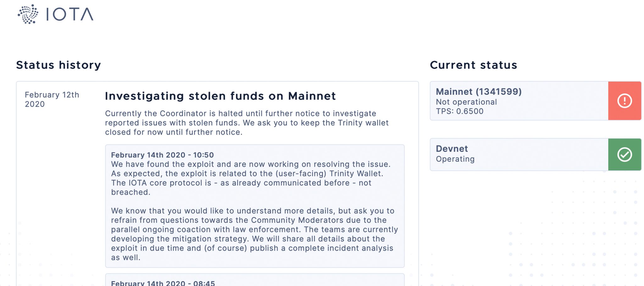Click the green Devnet checkmark icon
Image resolution: width=644 pixels, height=286 pixels.
[625, 155]
